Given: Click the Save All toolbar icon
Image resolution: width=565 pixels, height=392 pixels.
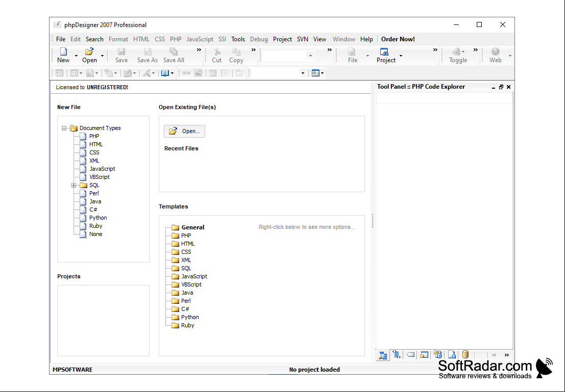Looking at the screenshot, I should (x=174, y=52).
